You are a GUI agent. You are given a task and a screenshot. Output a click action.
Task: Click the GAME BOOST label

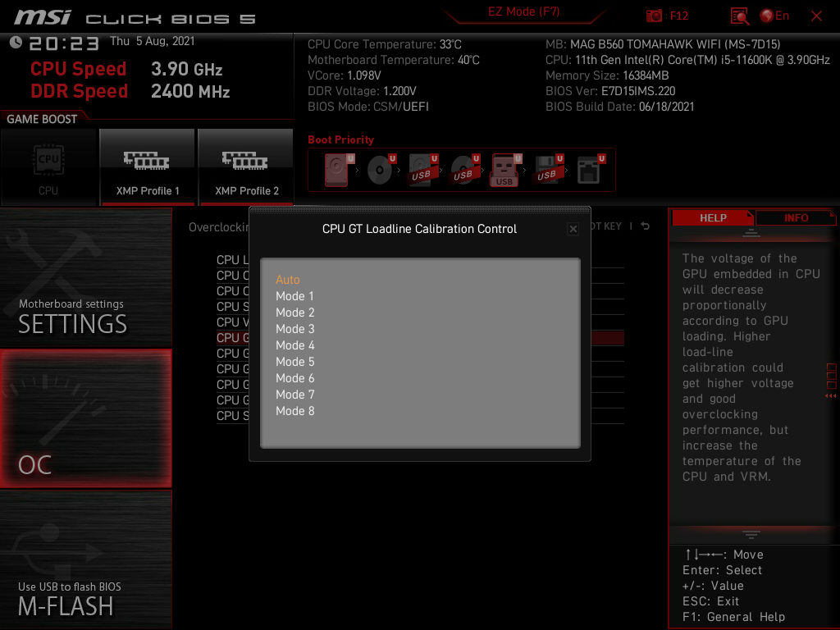click(x=42, y=119)
